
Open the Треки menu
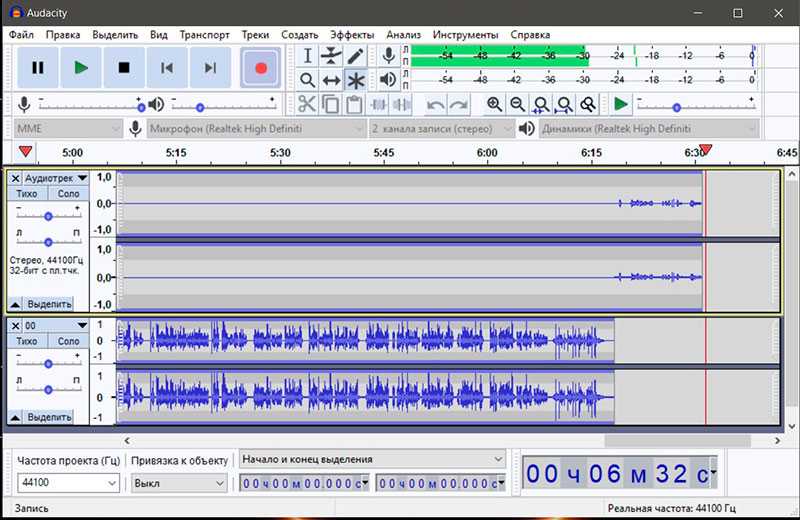coord(255,34)
